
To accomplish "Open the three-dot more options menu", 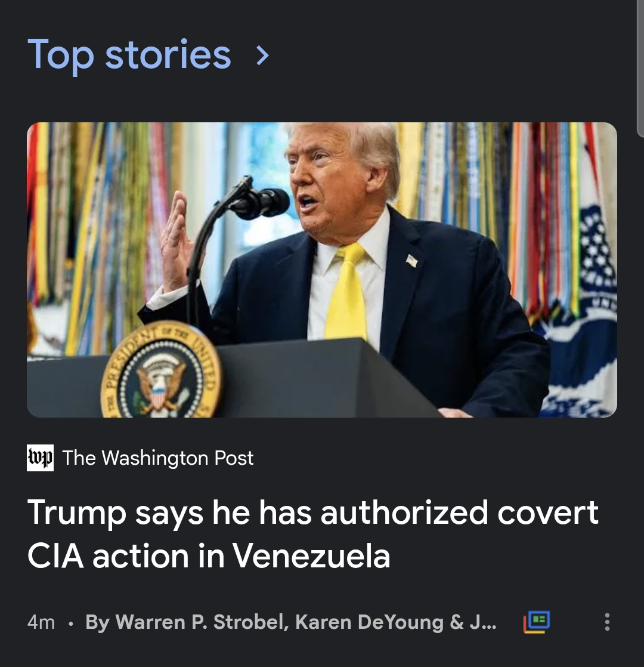I will tap(607, 622).
